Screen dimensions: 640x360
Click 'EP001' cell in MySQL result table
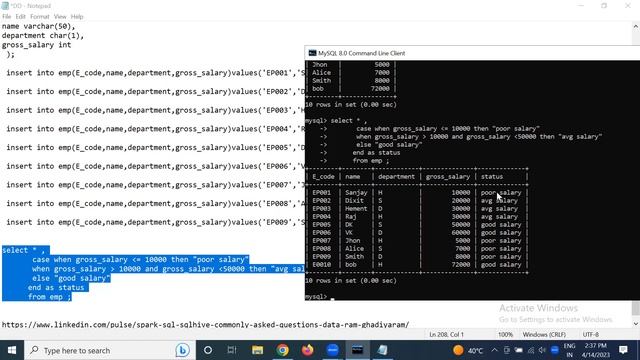[322, 193]
